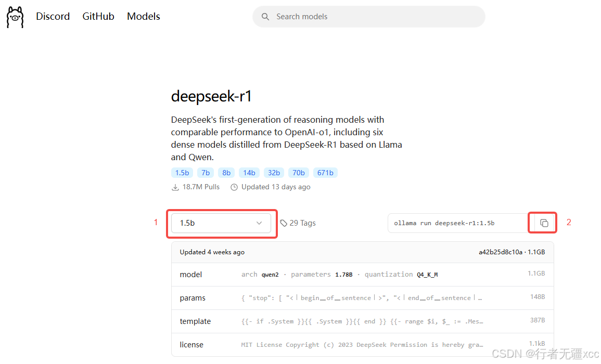
Task: Click the 148B params size
Action: [538, 297]
